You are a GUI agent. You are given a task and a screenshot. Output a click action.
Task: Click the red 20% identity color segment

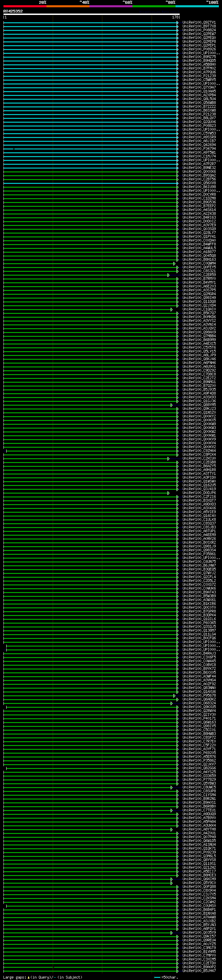[25, 6]
